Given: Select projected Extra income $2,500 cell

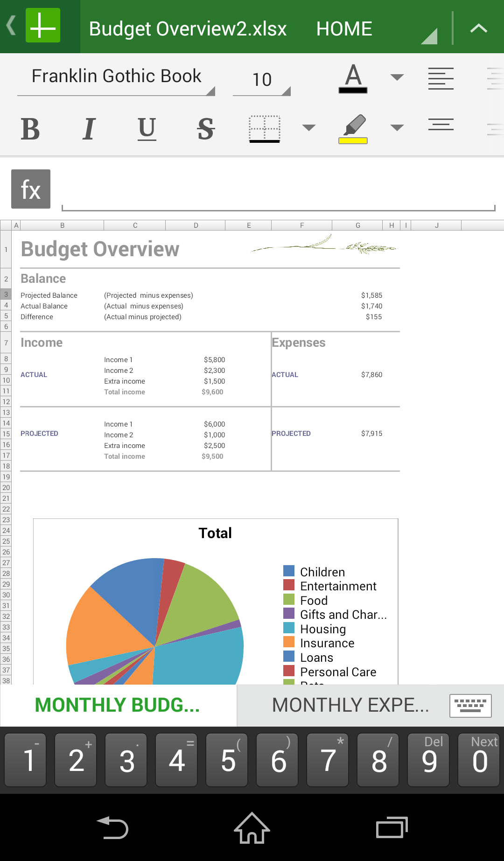Looking at the screenshot, I should pyautogui.click(x=214, y=446).
